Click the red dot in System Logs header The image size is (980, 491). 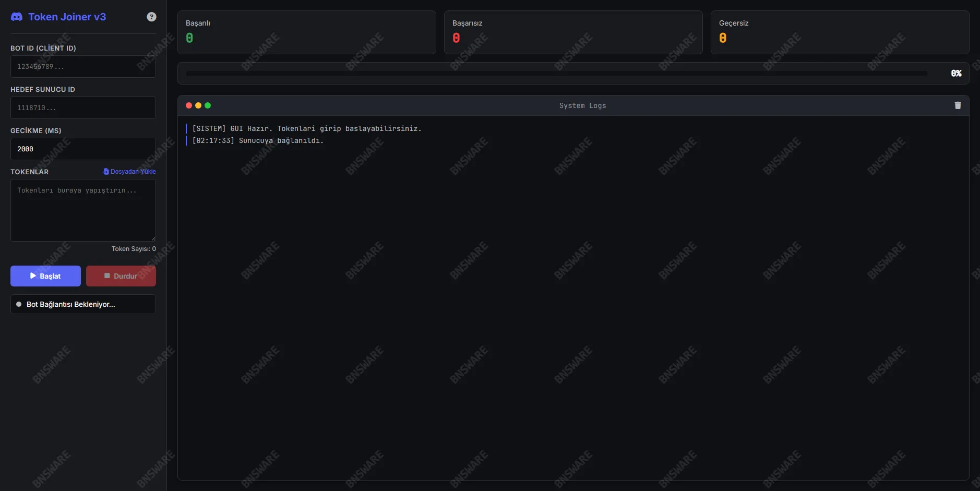tap(189, 105)
